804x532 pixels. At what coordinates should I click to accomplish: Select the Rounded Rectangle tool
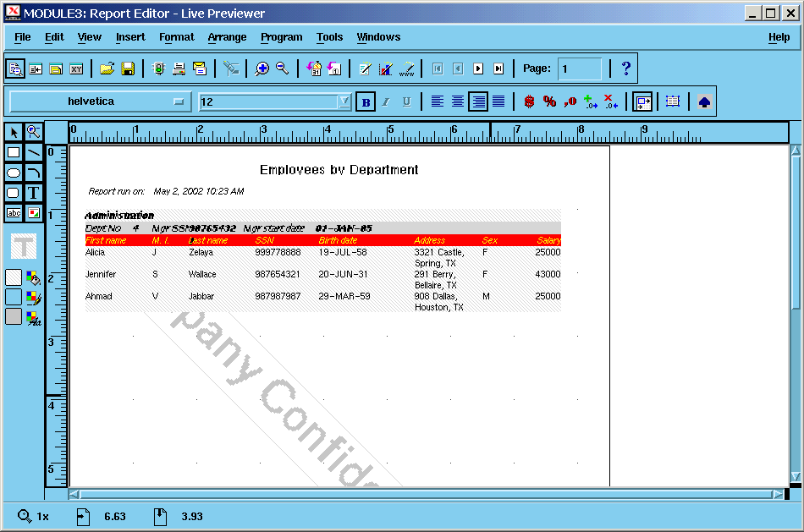14,193
